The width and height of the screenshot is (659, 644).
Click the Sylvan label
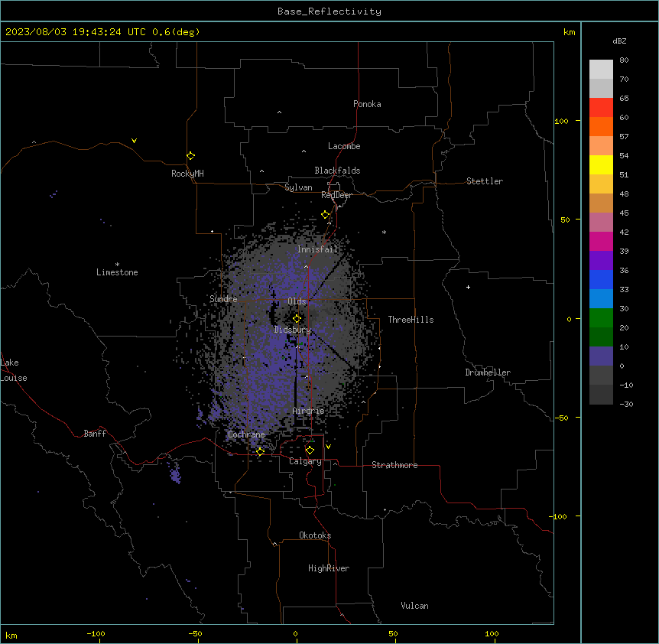click(x=298, y=187)
